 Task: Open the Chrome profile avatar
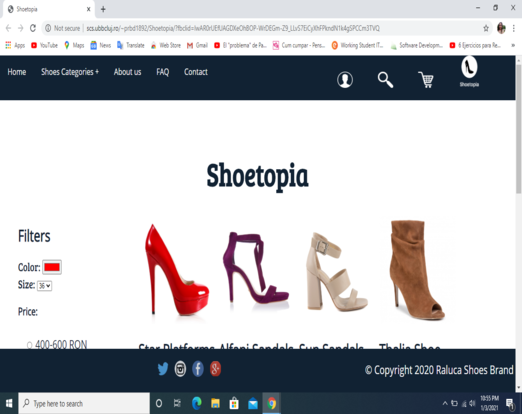point(501,28)
